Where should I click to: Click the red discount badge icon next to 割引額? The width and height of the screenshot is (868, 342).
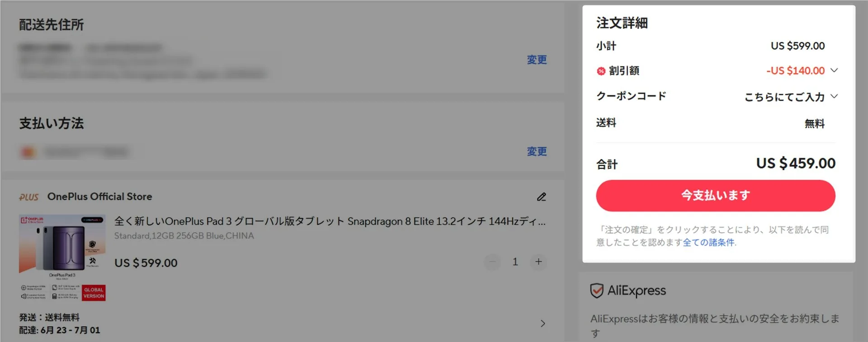point(601,71)
